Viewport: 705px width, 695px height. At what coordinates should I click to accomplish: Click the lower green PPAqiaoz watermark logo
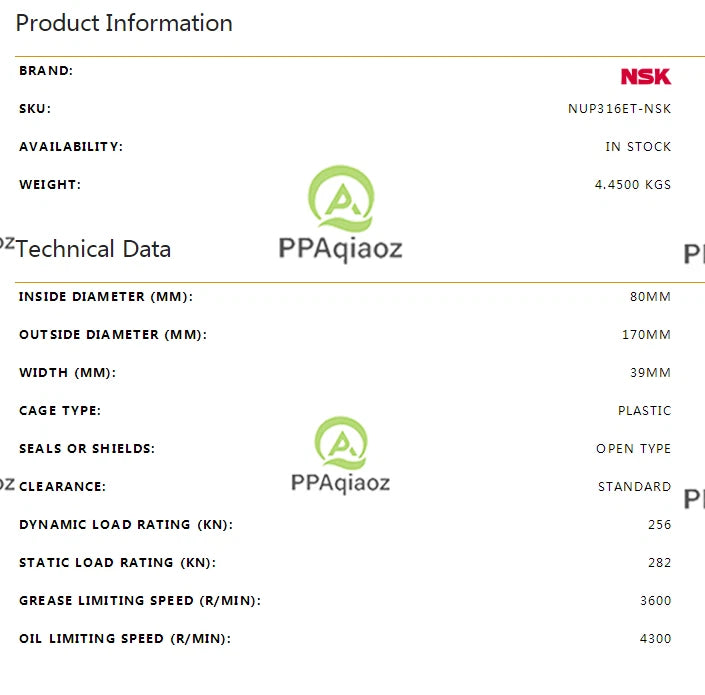click(x=341, y=443)
